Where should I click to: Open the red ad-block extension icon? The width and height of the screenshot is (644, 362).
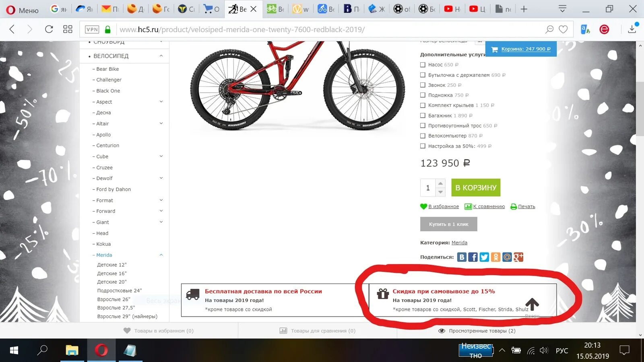pos(604,29)
